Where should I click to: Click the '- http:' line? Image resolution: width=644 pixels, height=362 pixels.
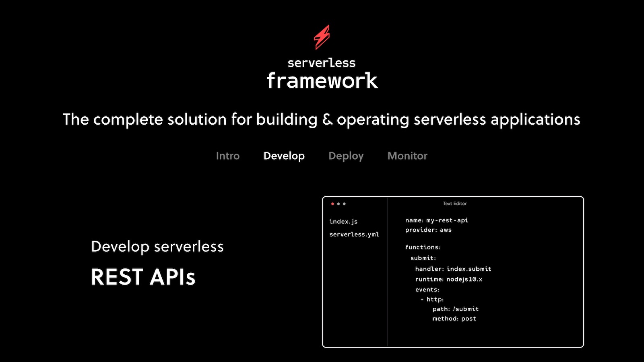click(x=432, y=300)
